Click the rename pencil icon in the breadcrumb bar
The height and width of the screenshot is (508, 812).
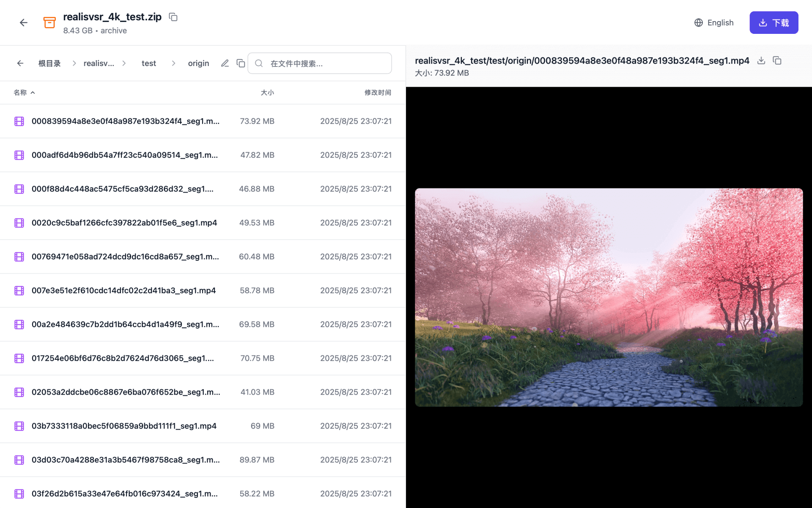225,63
